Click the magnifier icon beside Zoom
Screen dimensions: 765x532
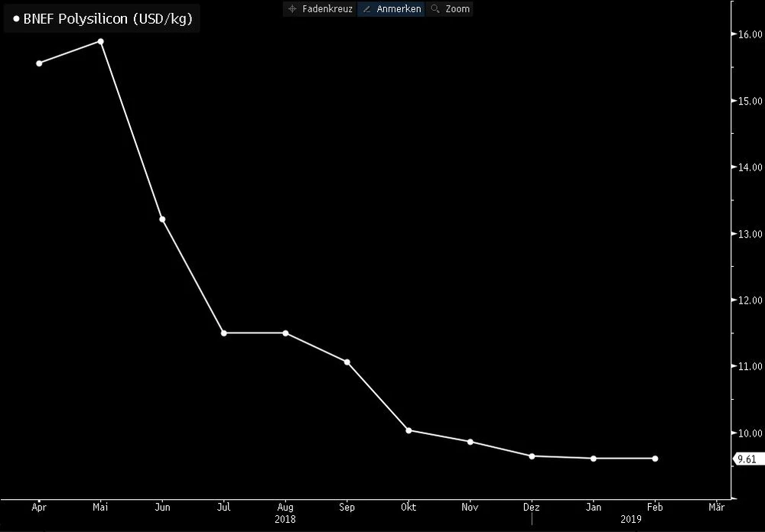click(435, 9)
